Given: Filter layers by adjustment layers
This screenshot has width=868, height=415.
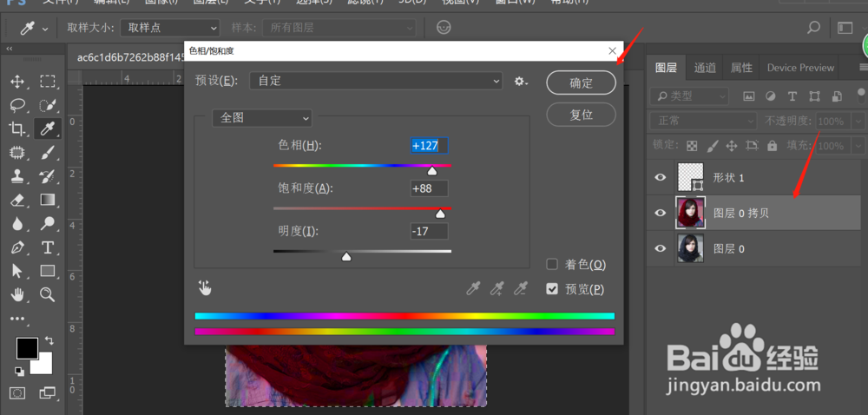Looking at the screenshot, I should [771, 96].
